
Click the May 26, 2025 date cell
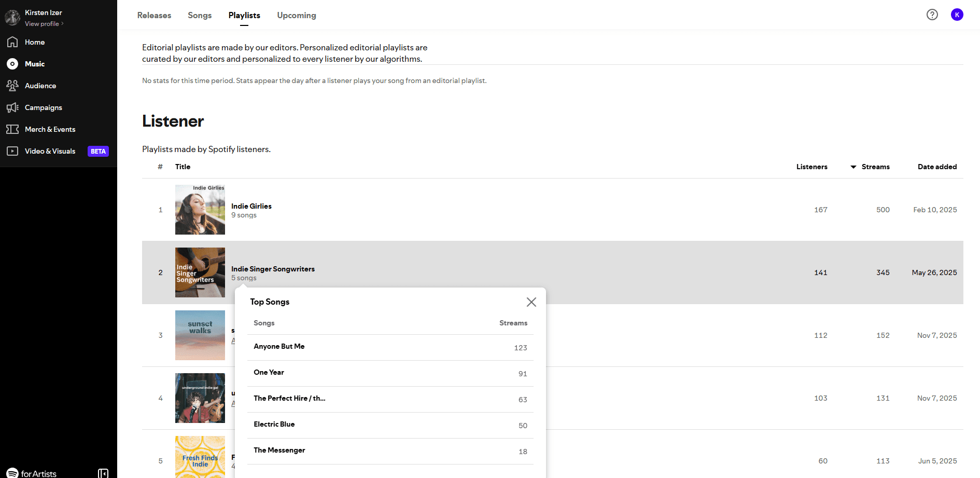[x=934, y=272]
